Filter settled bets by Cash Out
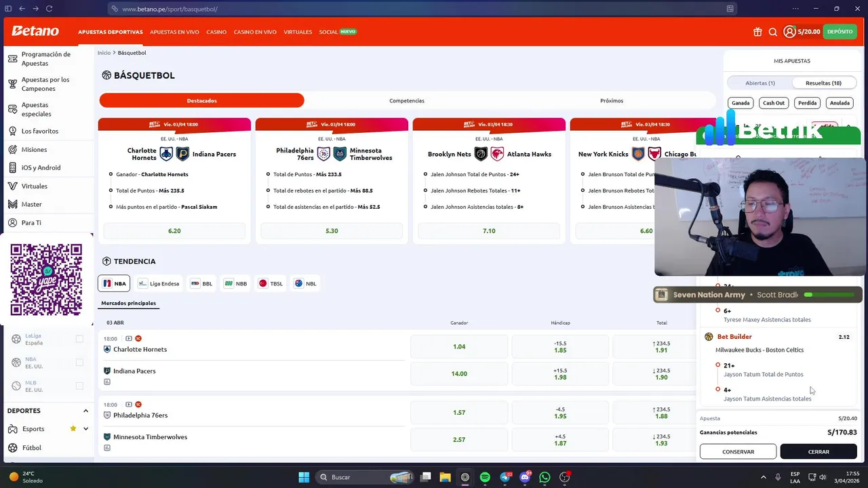The width and height of the screenshot is (868, 488). click(773, 103)
